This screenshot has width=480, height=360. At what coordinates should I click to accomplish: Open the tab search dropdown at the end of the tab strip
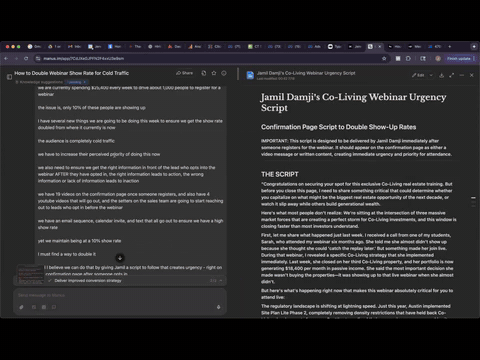coord(474,46)
